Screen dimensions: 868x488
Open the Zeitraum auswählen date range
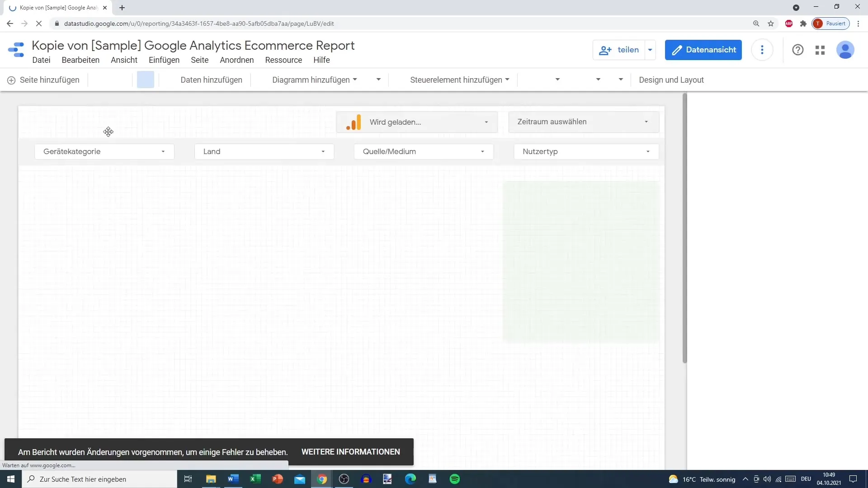pyautogui.click(x=584, y=122)
